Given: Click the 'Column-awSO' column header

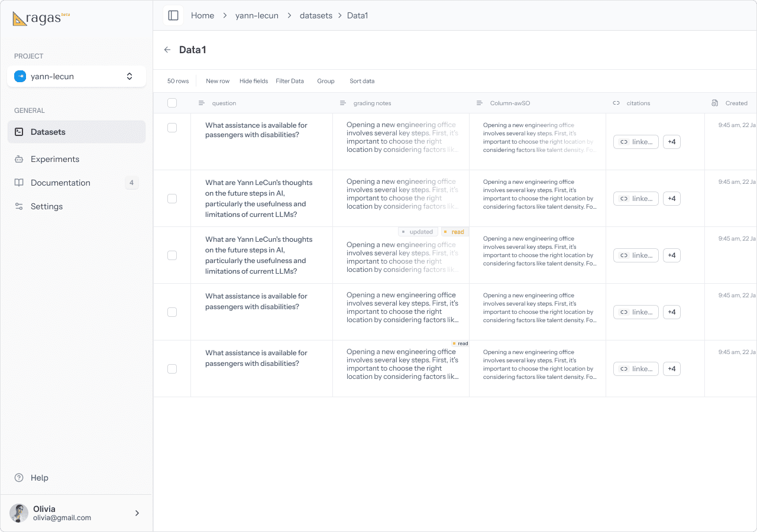Looking at the screenshot, I should pos(510,103).
